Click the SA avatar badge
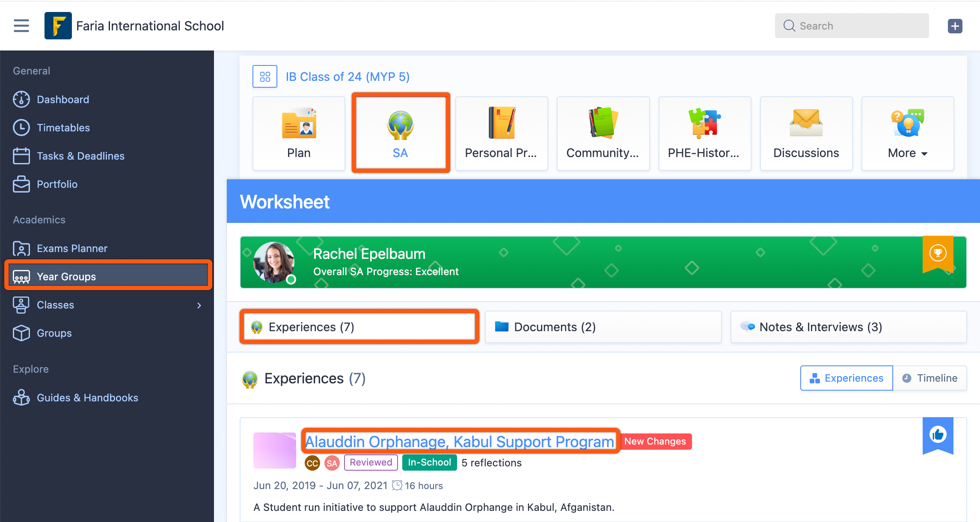 pos(332,463)
